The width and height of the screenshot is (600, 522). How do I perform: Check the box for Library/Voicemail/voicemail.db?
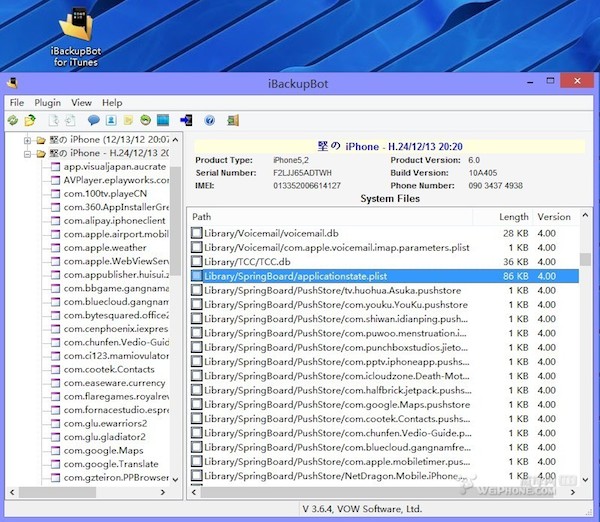(x=197, y=233)
